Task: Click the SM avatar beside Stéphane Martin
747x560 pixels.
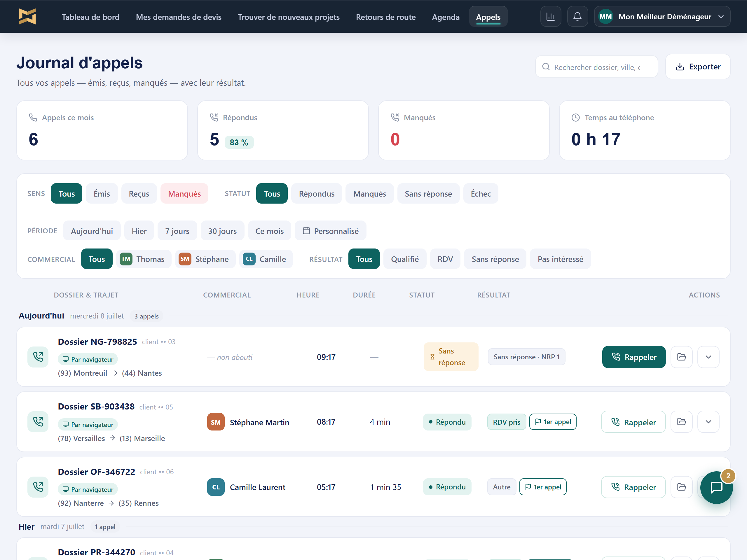Action: click(216, 422)
